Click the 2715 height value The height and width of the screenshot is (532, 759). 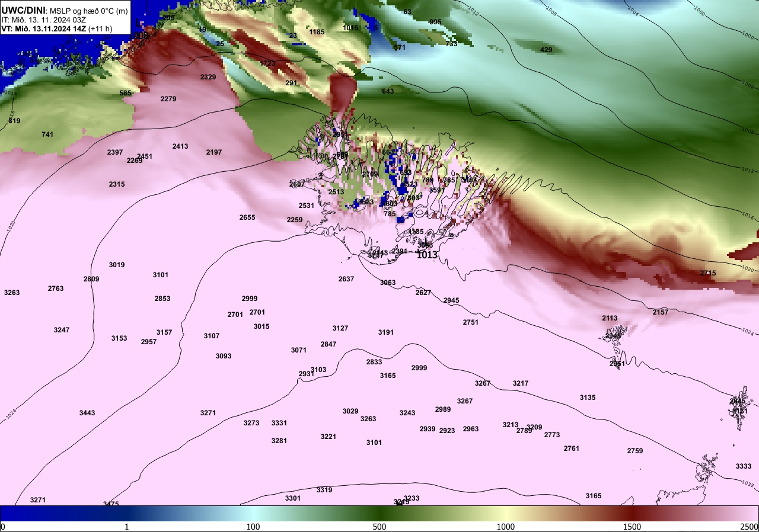coord(708,273)
